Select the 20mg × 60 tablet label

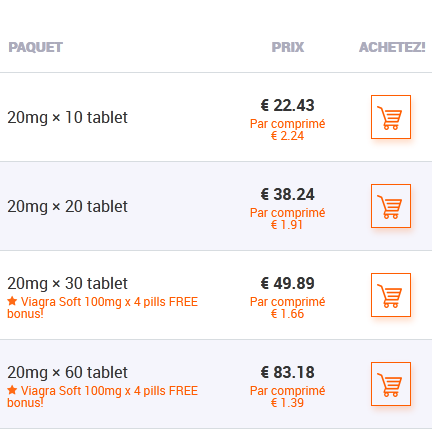(67, 372)
